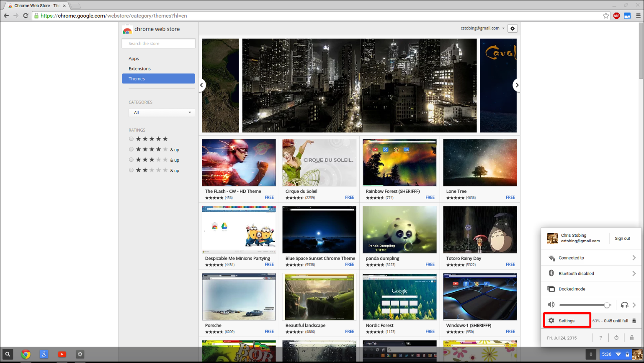Open the Lone Tree theme thumbnail
644x363 pixels.
[x=480, y=163]
